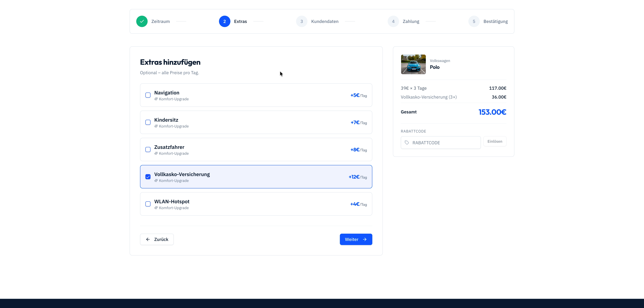Click 'Komfort-Upgrade' text under Zusatzfahrer
The image size is (644, 308).
click(x=174, y=153)
